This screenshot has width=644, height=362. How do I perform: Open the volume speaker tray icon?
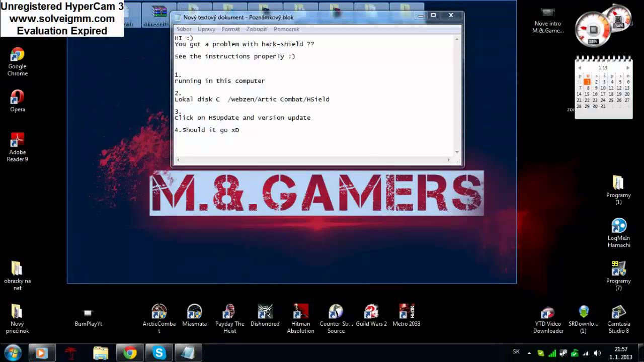point(597,353)
